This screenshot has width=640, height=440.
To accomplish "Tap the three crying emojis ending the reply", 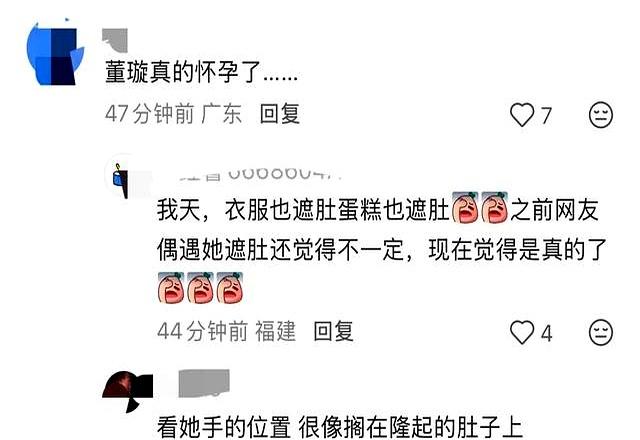I will [x=200, y=287].
